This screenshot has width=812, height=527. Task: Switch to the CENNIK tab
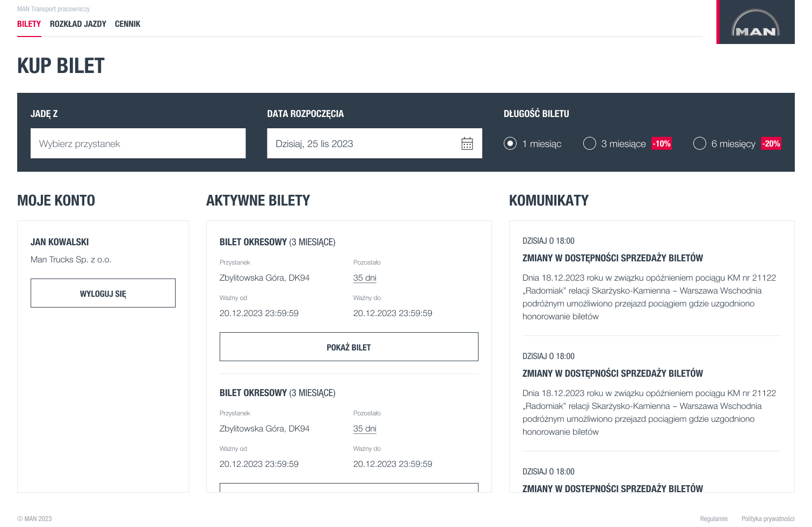[127, 24]
